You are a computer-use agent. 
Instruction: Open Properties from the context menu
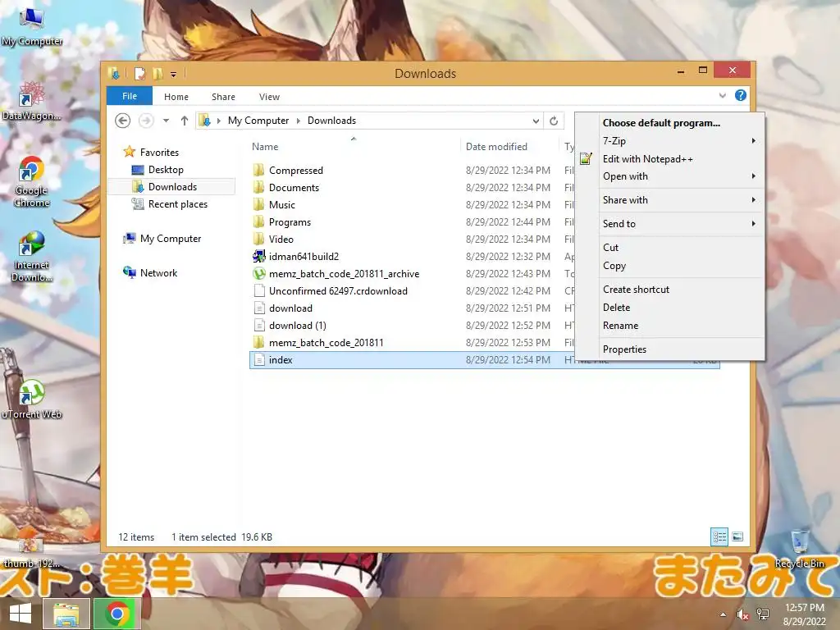[x=624, y=349]
